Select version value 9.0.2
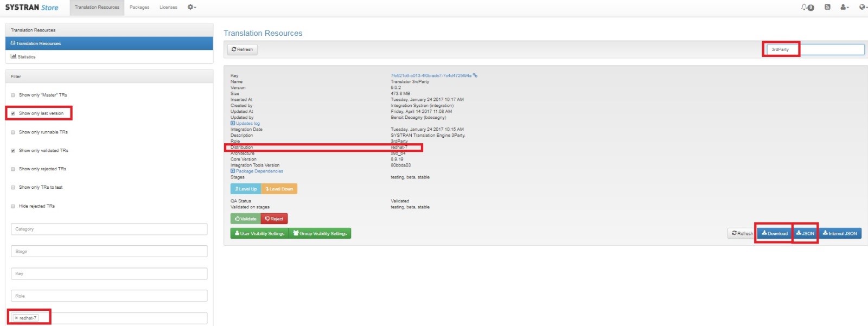The image size is (868, 326). [x=396, y=87]
